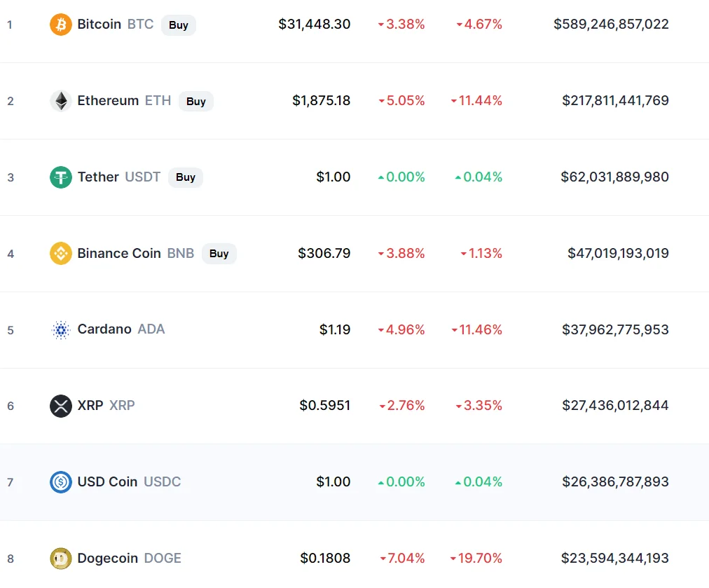Click the blue USD Coin logo icon
709x588 pixels.
click(x=60, y=482)
